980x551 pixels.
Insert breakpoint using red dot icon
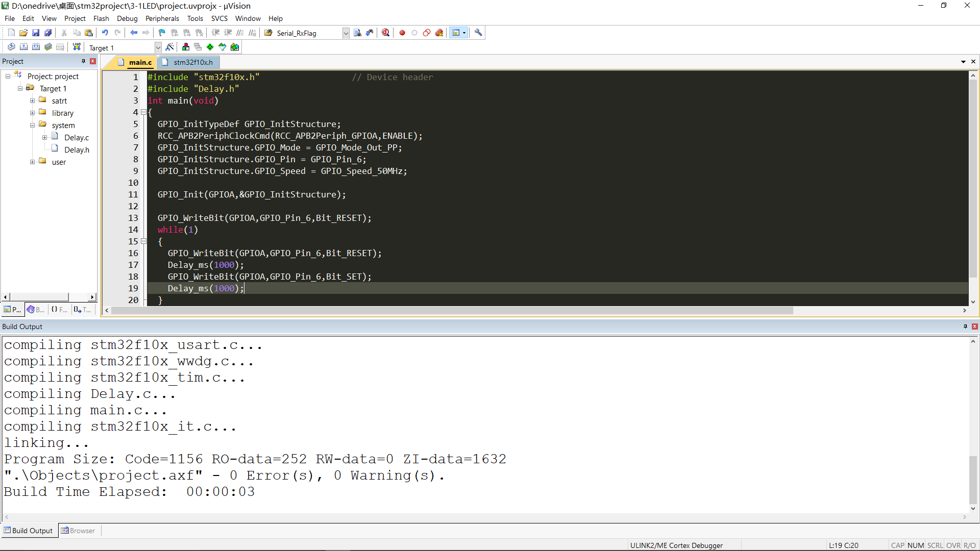pyautogui.click(x=402, y=33)
